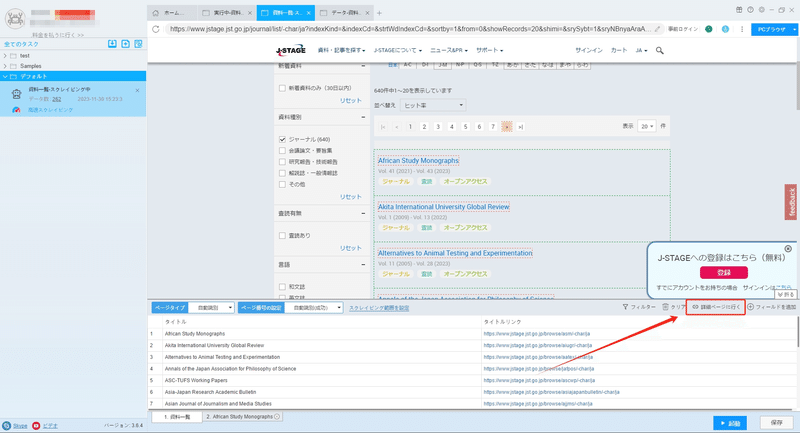The width and height of the screenshot is (800, 433).
Task: Click the 保存 save button
Action: coord(777,423)
